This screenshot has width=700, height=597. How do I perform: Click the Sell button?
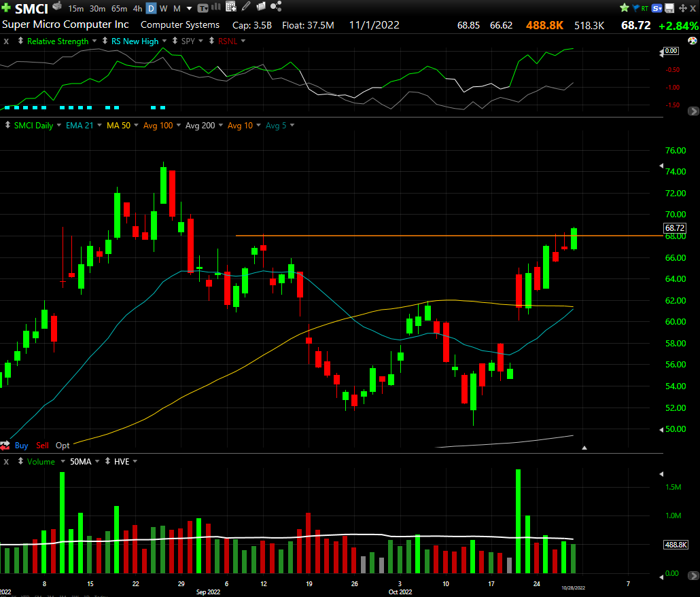(x=42, y=446)
